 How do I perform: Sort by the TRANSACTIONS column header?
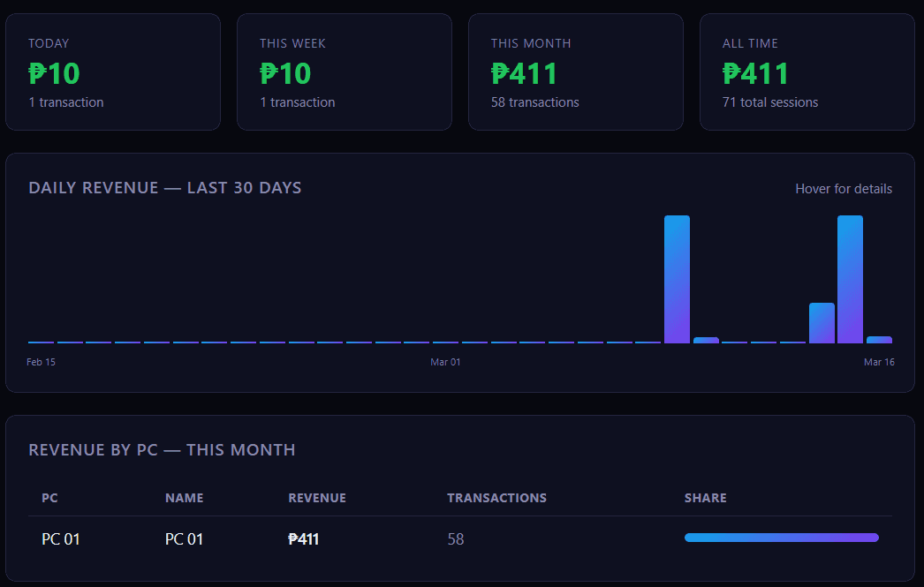click(x=496, y=497)
